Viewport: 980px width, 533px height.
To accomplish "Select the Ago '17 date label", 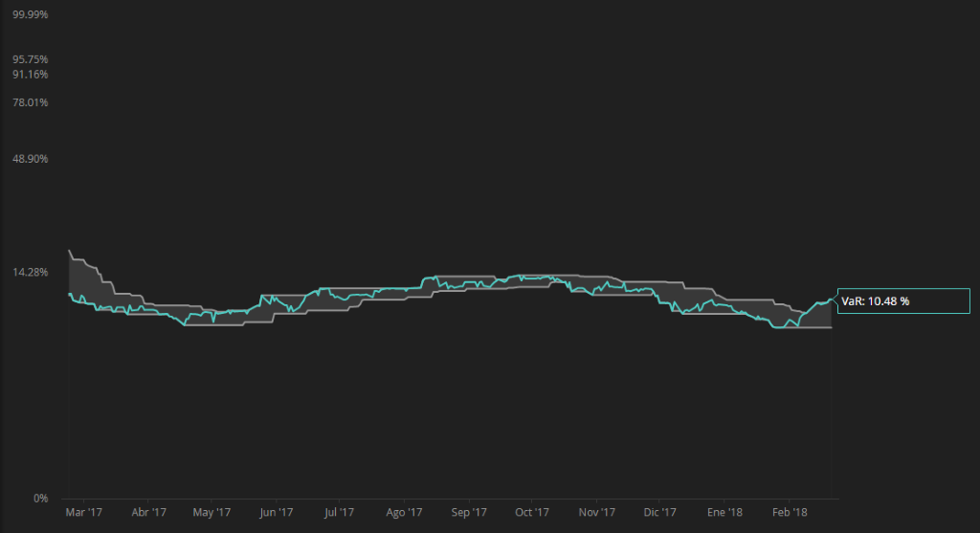I will click(403, 513).
